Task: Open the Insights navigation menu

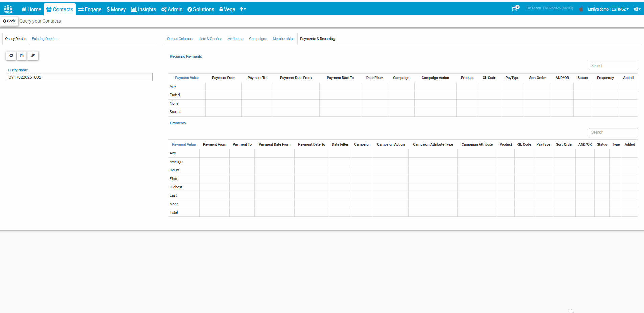Action: tap(143, 9)
